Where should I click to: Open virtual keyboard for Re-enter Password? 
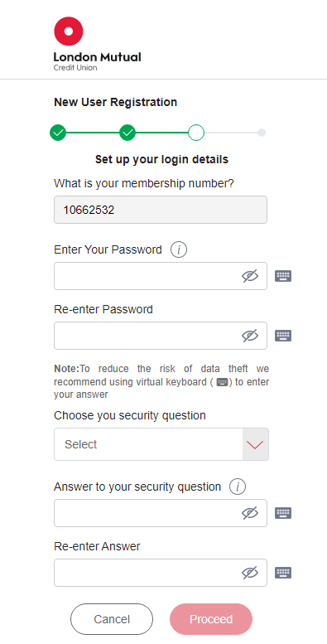pos(283,336)
